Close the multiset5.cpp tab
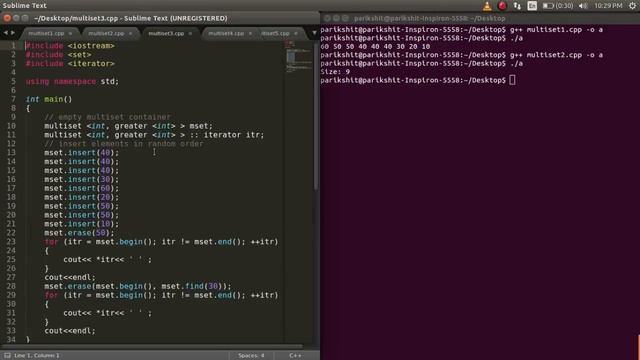The height and width of the screenshot is (360, 640). (x=296, y=33)
